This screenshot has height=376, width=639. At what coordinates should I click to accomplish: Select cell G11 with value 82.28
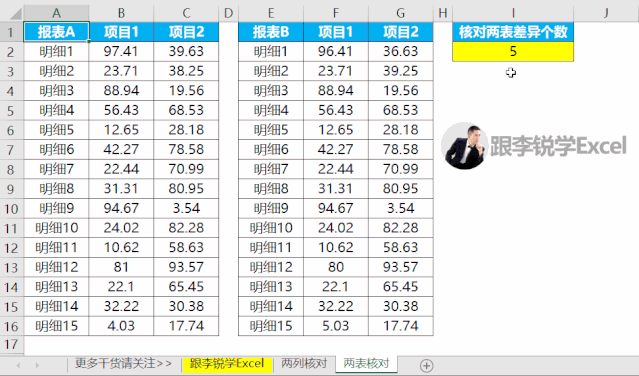[401, 228]
